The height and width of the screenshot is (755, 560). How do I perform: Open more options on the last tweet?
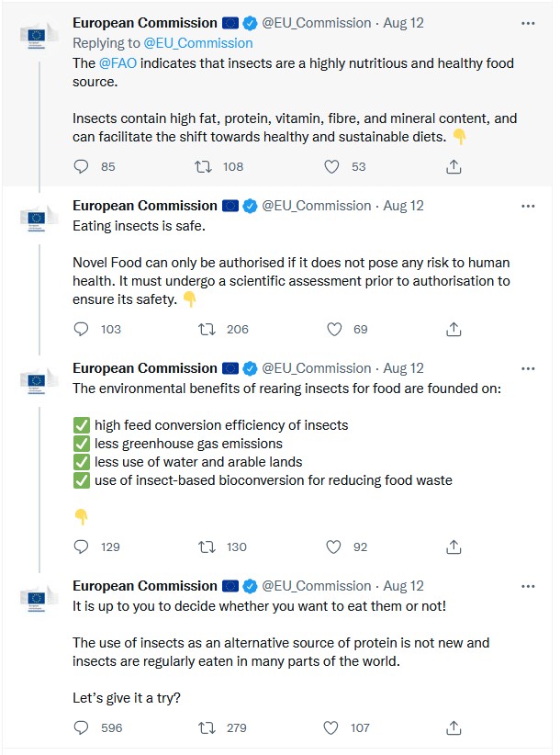[528, 587]
